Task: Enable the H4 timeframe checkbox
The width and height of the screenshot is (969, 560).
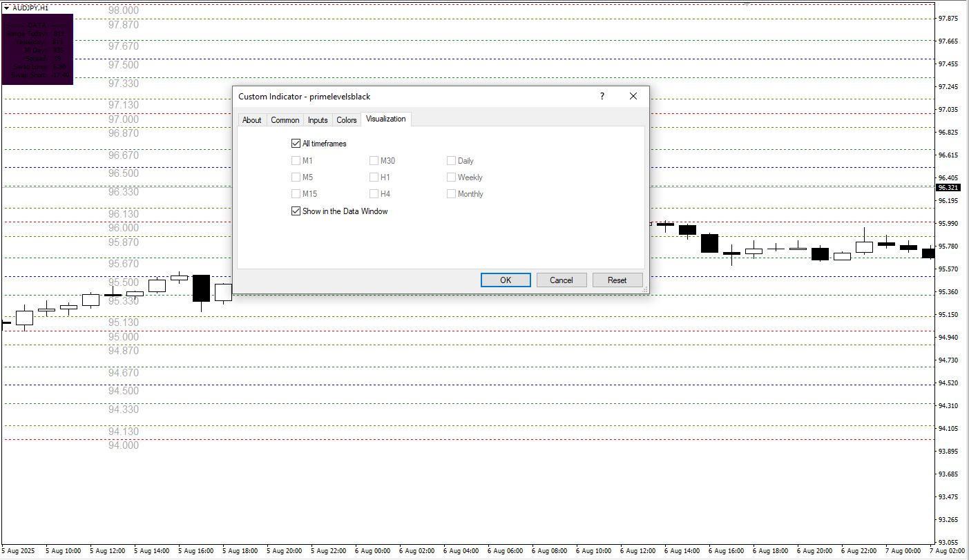Action: coord(374,194)
